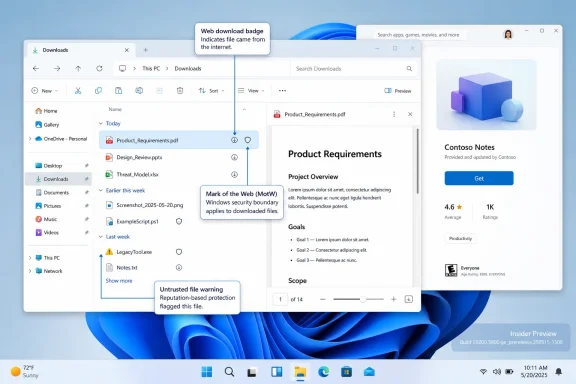Click the shield badge on LegacyTool.exe
576x384 pixels.
tap(179, 252)
